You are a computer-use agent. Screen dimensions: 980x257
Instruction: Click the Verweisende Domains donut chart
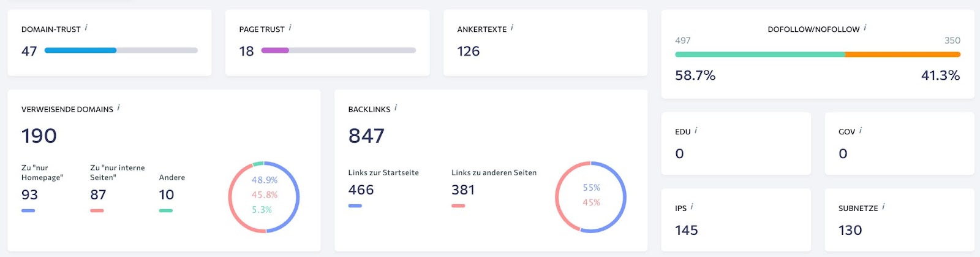coord(264,197)
